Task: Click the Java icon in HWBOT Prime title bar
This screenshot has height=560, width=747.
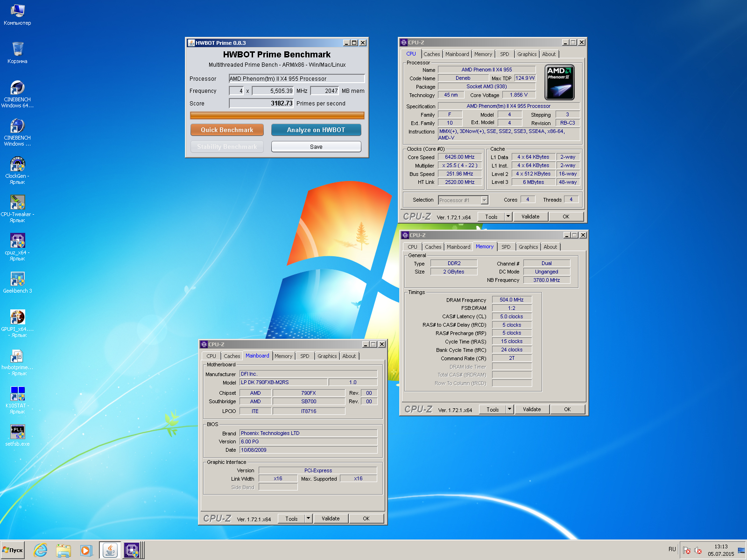Action: [x=191, y=43]
